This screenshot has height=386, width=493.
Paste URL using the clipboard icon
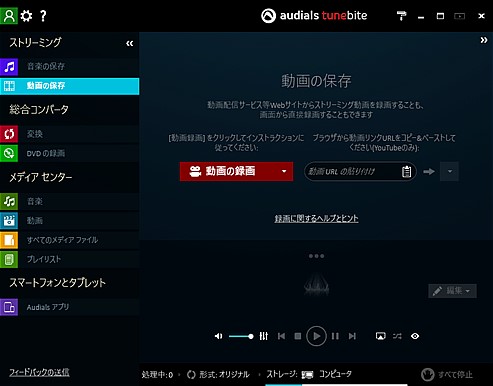406,171
